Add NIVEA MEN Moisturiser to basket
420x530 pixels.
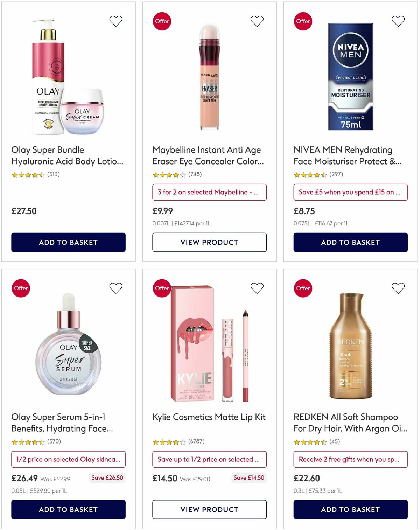tap(350, 242)
